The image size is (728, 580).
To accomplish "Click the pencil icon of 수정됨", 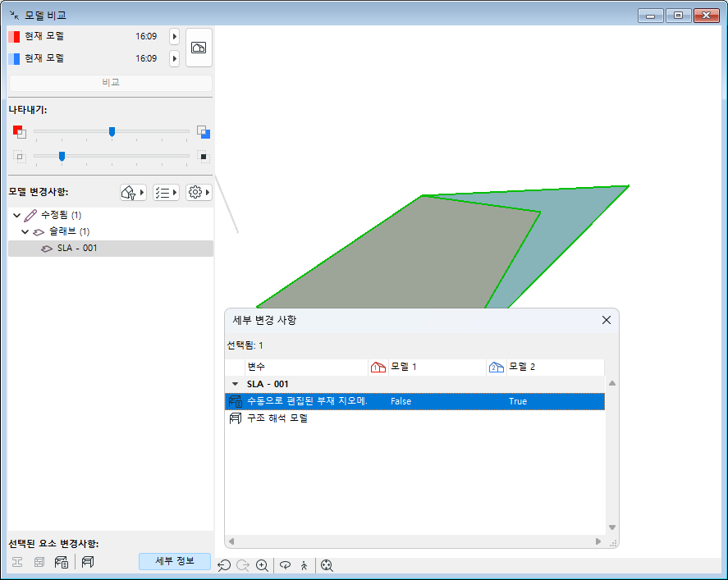I will (x=30, y=215).
